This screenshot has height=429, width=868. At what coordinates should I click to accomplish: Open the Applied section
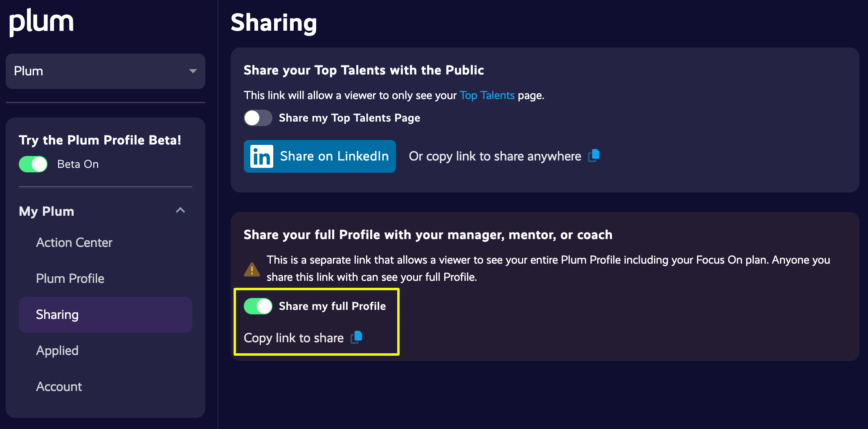click(x=57, y=350)
